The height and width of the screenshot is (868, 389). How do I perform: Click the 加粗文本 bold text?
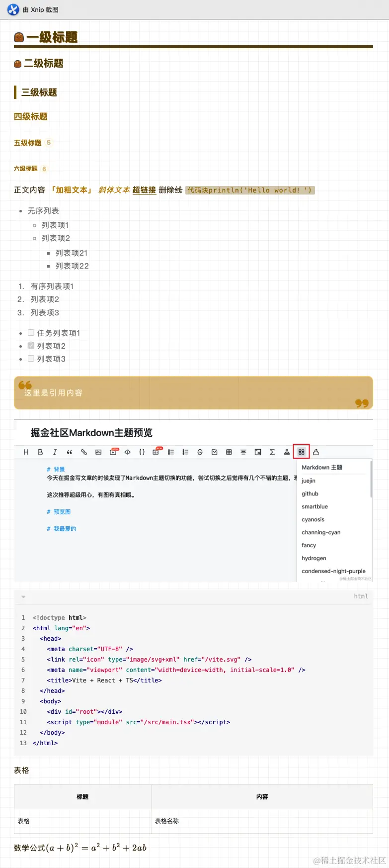72,190
